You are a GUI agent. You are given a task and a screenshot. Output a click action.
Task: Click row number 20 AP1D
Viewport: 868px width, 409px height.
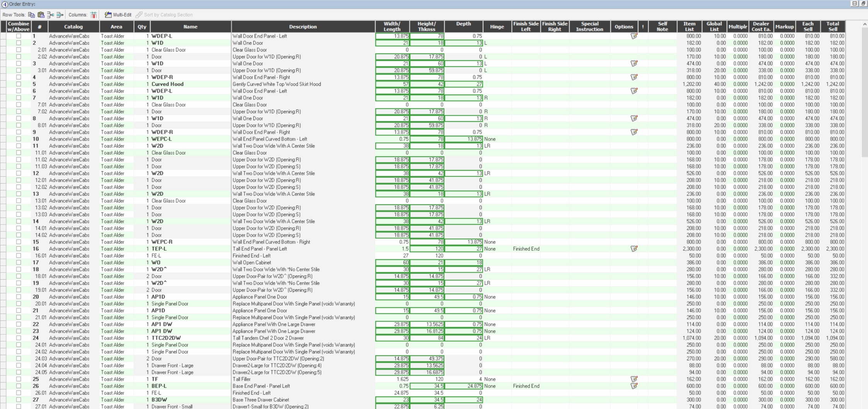pyautogui.click(x=36, y=297)
